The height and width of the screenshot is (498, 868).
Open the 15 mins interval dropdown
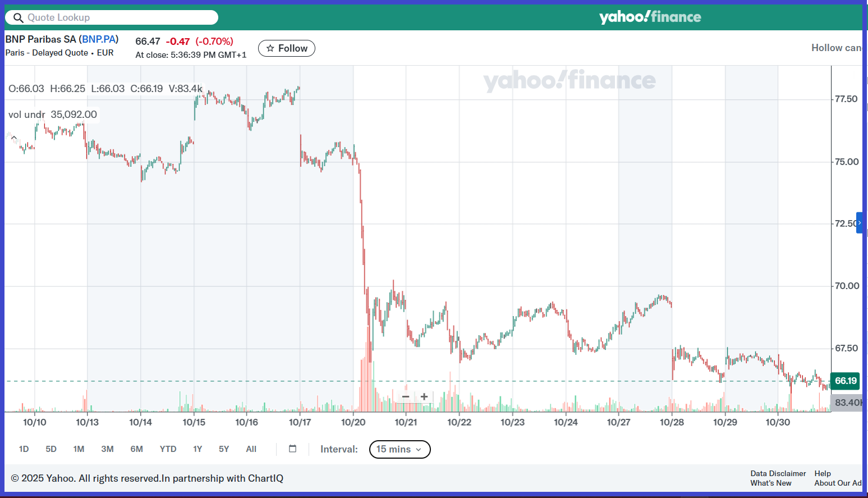click(399, 449)
